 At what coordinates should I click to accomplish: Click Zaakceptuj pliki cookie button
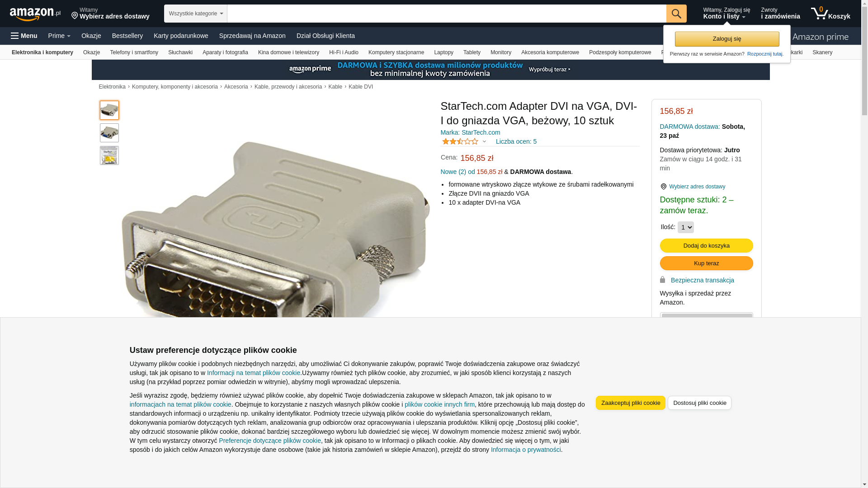point(631,403)
